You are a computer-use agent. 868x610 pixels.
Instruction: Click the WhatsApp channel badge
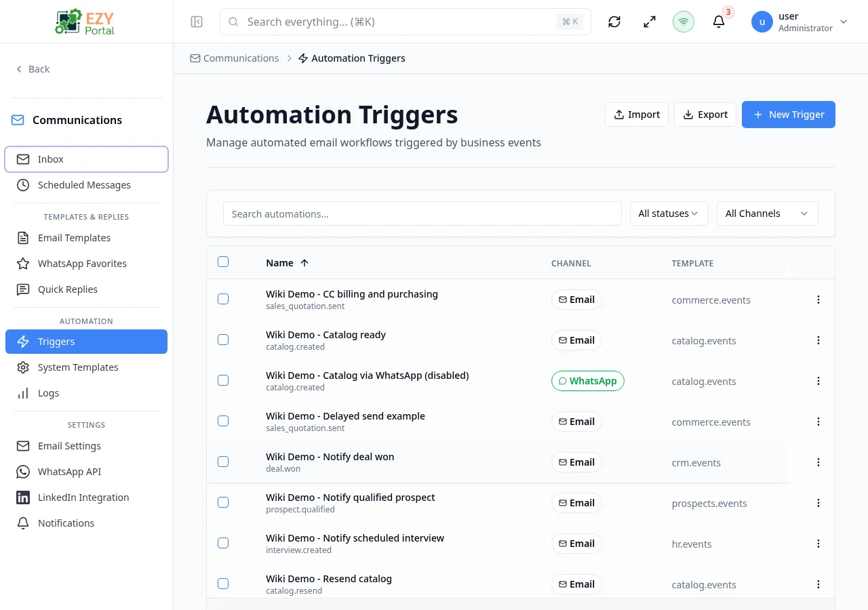(x=588, y=381)
